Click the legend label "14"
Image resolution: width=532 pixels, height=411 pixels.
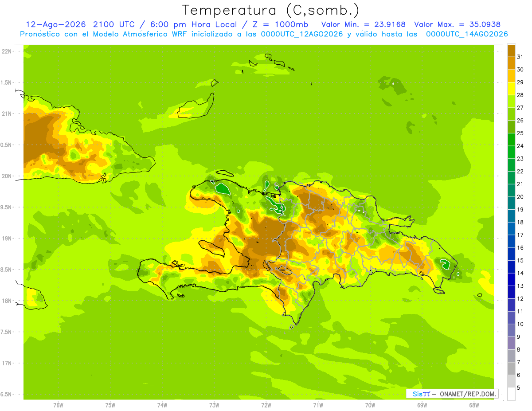point(520,273)
